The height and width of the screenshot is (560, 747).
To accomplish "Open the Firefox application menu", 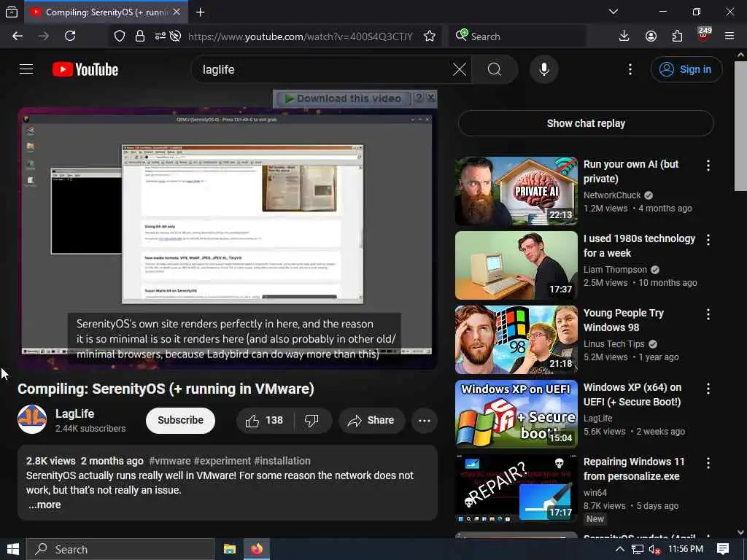I will 729,36.
